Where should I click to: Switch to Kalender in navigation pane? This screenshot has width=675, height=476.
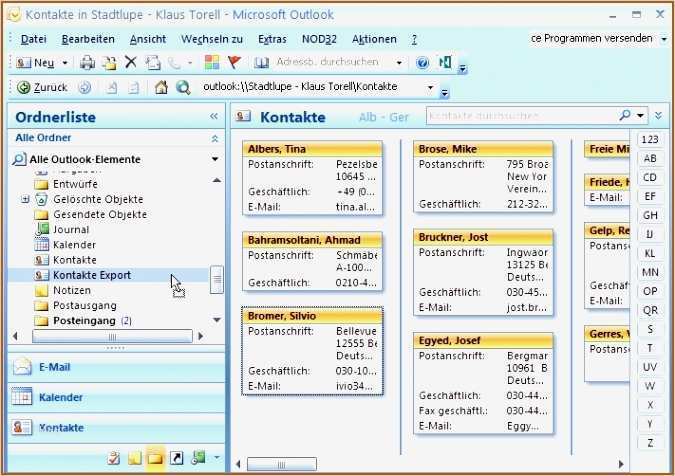click(60, 397)
